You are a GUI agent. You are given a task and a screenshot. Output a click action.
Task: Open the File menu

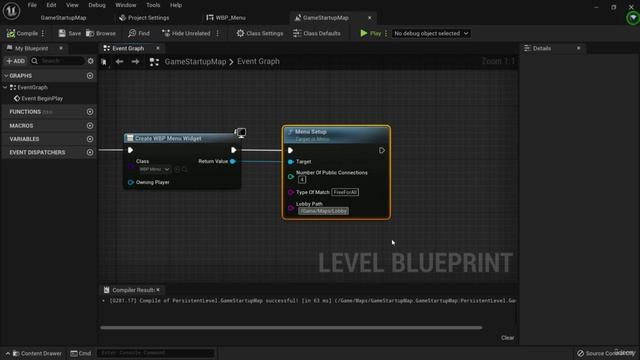click(x=32, y=5)
